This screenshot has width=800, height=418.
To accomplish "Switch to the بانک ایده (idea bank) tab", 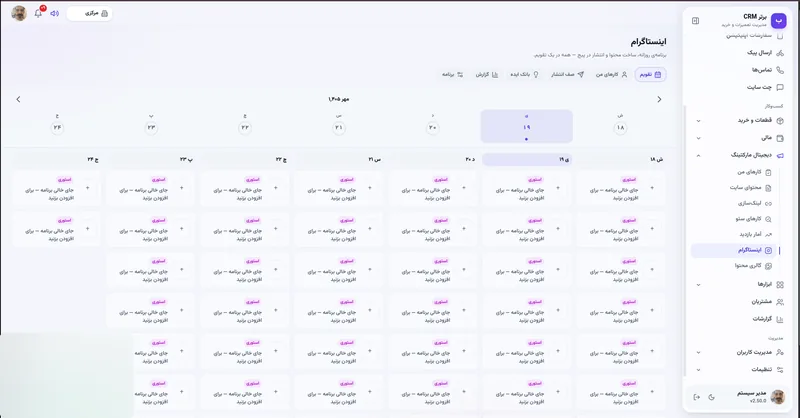I will click(x=524, y=75).
